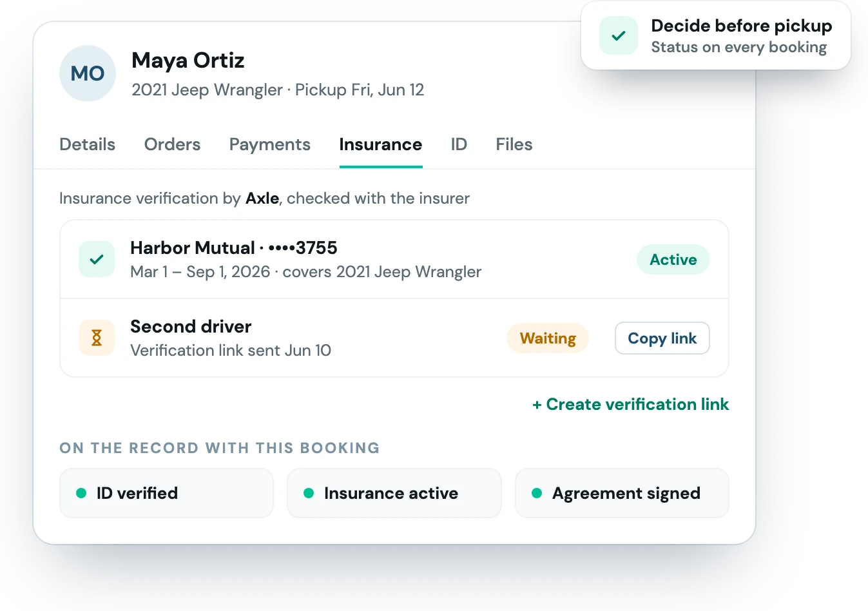The width and height of the screenshot is (868, 611).
Task: Click the check icon in Decide before pickup card
Action: click(619, 35)
